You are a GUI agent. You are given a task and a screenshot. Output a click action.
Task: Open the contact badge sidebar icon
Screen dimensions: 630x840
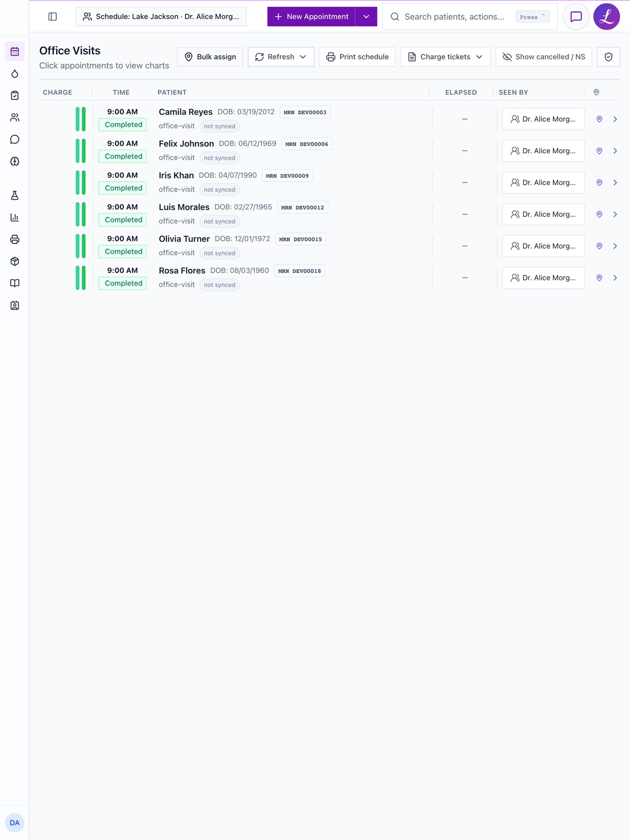(15, 305)
